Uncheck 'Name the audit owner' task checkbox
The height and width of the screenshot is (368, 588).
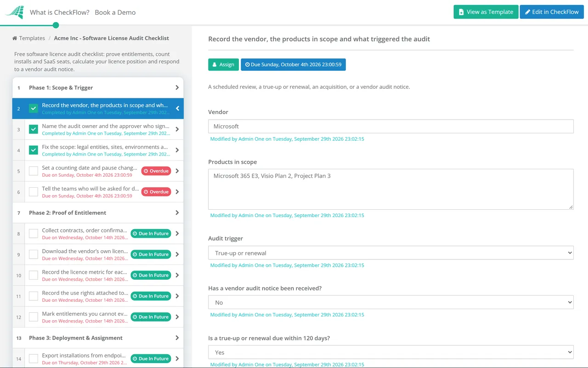coord(34,129)
